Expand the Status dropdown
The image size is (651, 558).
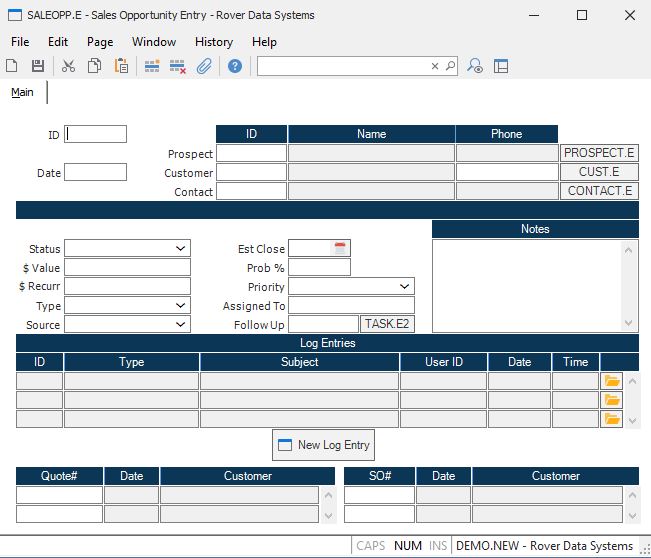point(181,249)
